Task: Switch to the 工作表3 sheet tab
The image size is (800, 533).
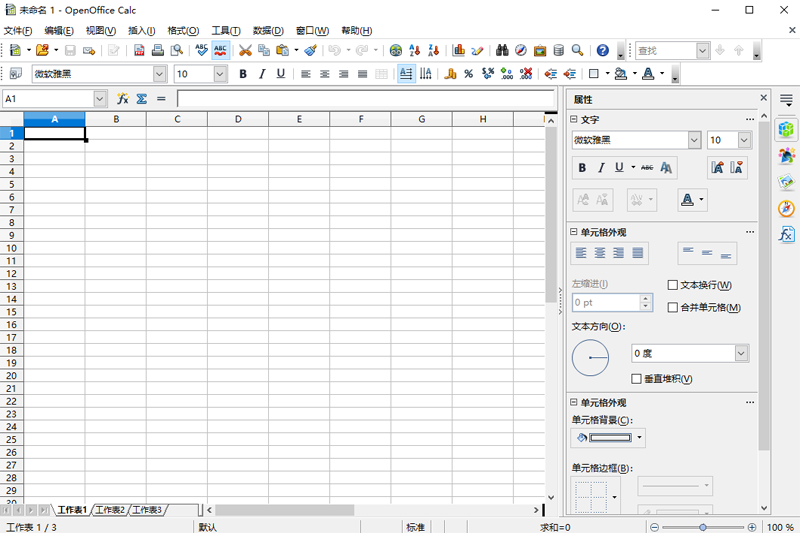Action: tap(147, 510)
